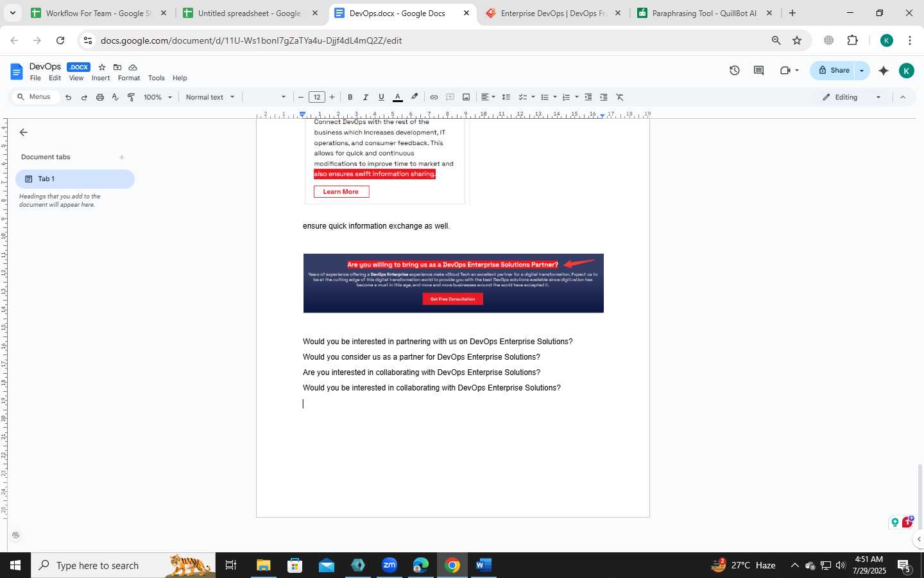Open the Tools menu
This screenshot has width=924, height=578.
pyautogui.click(x=157, y=78)
